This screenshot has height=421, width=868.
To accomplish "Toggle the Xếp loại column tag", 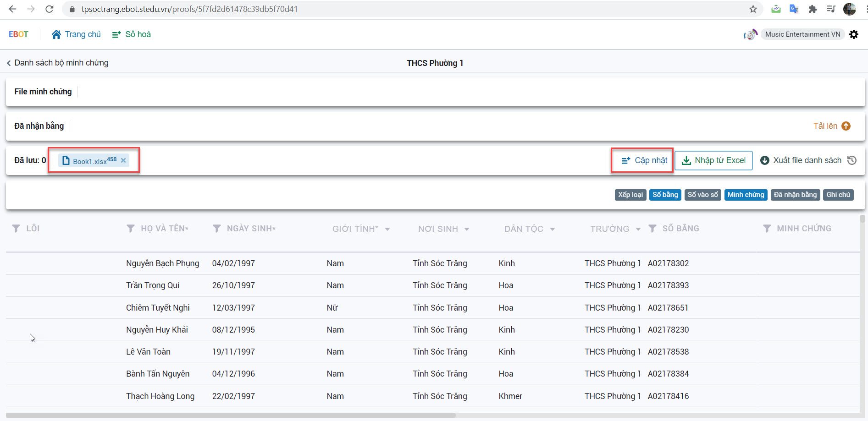I will pos(630,195).
